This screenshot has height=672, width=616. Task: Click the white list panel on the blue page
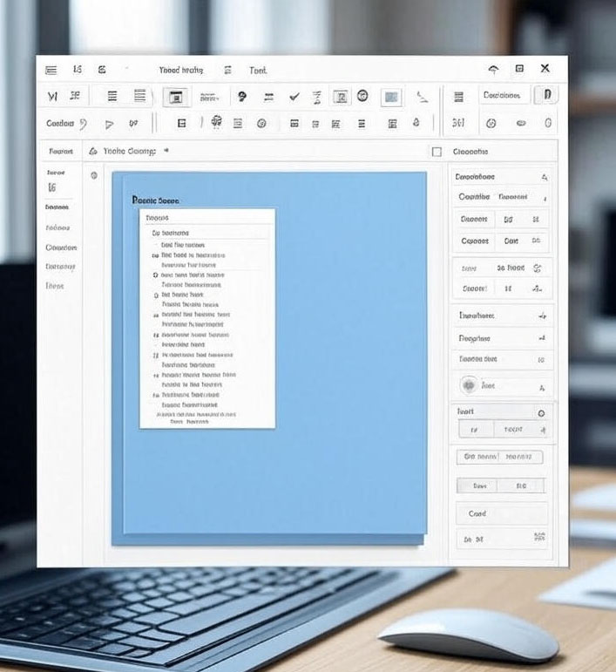coord(207,318)
